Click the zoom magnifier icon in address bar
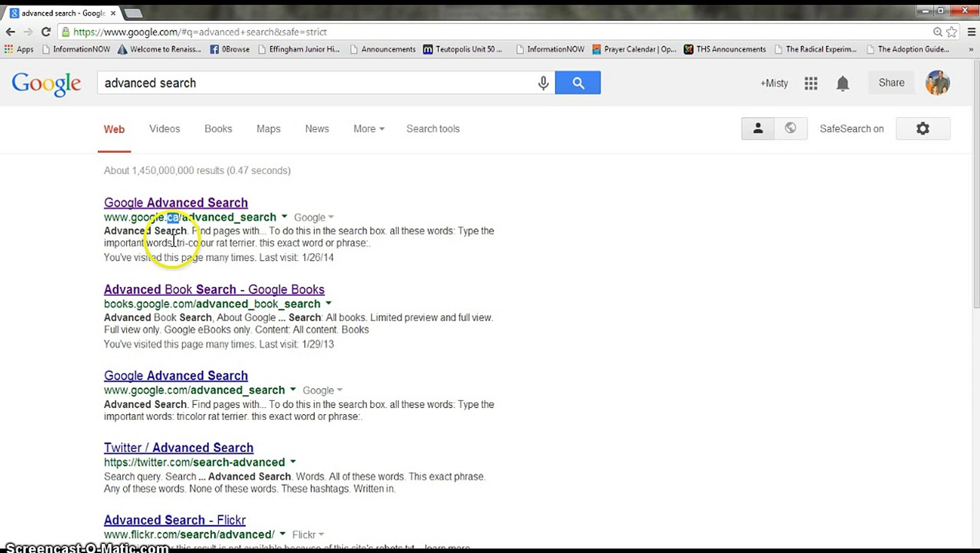Viewport: 980px width, 553px height. (938, 32)
